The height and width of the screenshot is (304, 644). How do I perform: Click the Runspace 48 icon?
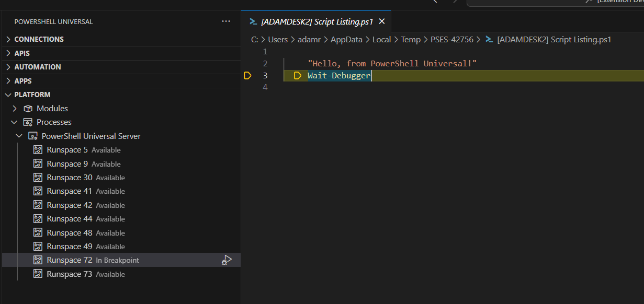pos(38,232)
